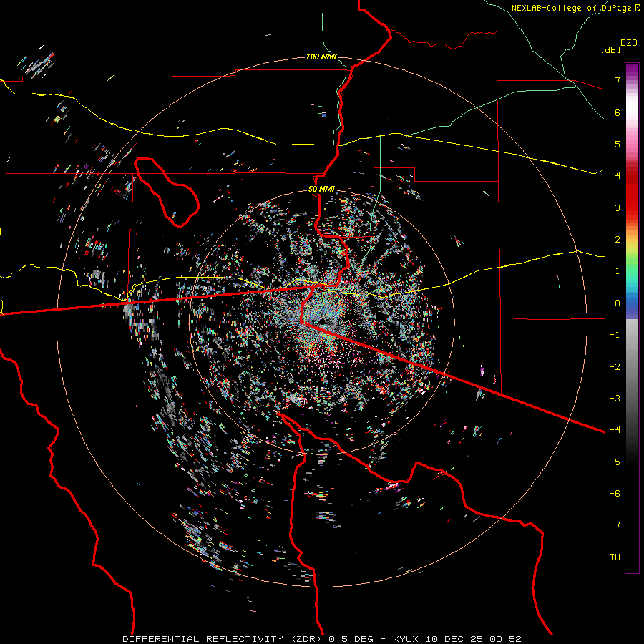Click the Differential Reflectivity caption at bottom
644x644 pixels.
tap(322, 639)
